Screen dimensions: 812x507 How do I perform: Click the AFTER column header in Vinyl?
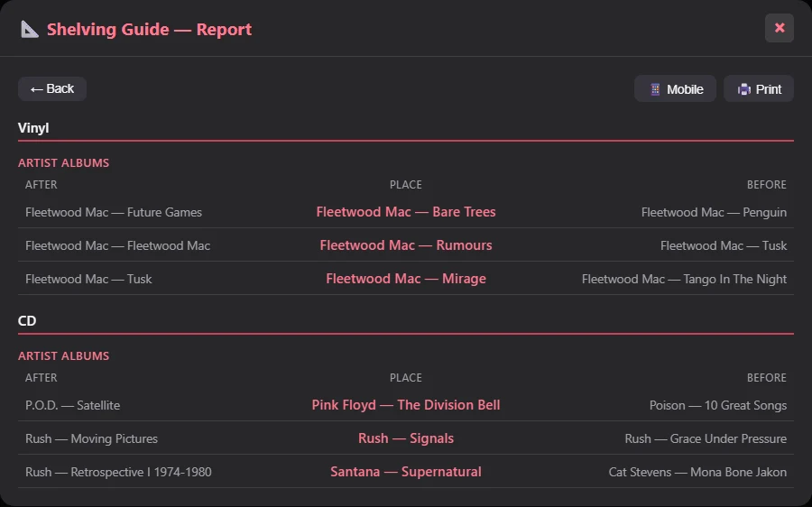pos(42,184)
